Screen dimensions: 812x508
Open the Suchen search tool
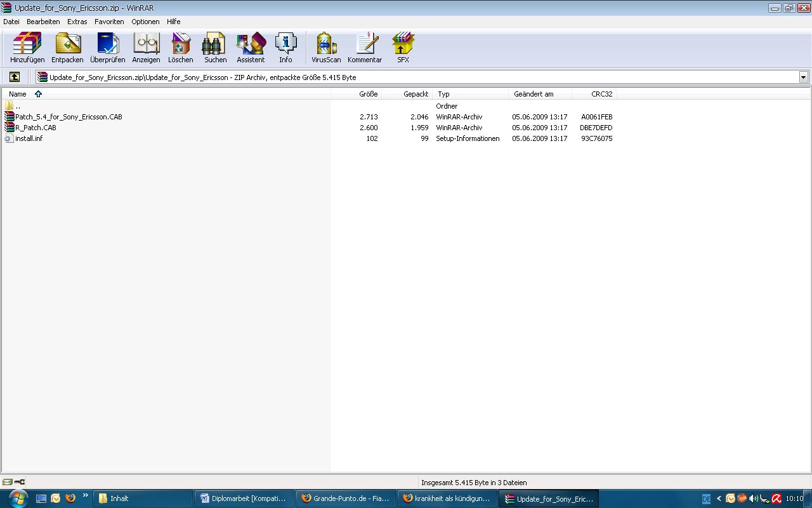[215, 48]
